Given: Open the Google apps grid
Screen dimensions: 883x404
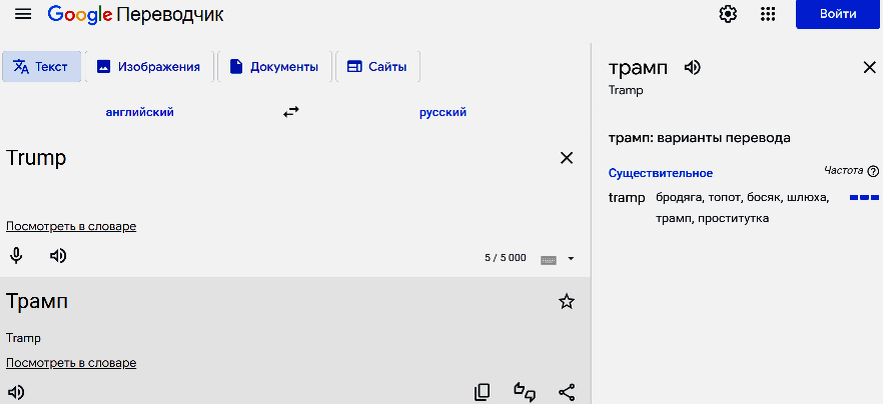Looking at the screenshot, I should 768,14.
